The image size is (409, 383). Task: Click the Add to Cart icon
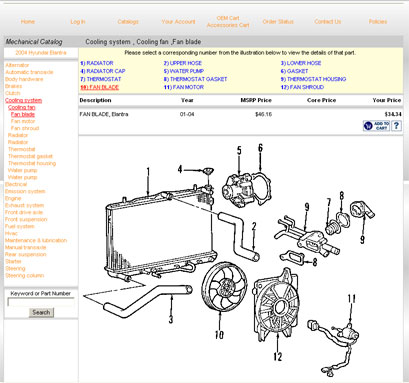(376, 126)
